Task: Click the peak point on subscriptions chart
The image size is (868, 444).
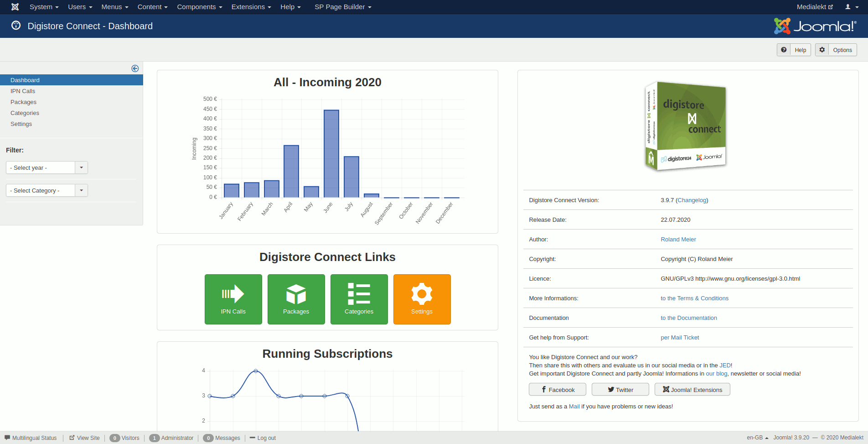Action: (256, 371)
